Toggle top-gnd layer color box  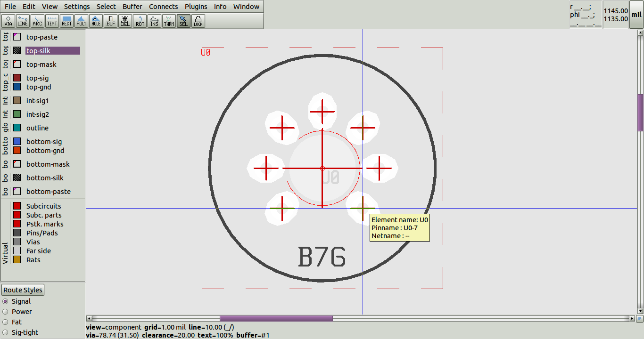coord(17,87)
